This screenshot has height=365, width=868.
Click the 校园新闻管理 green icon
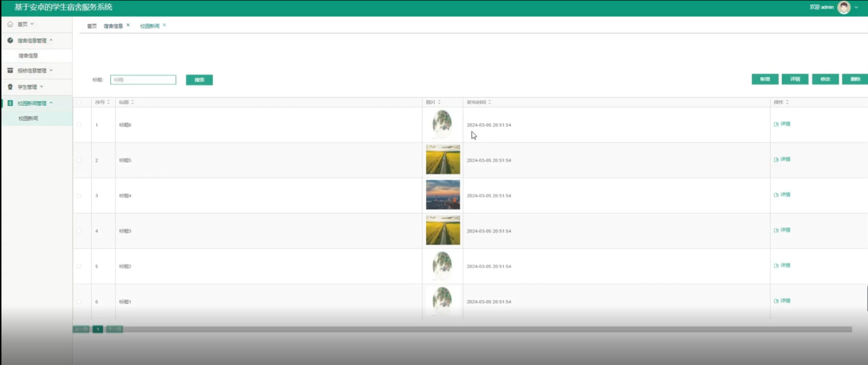[x=10, y=103]
